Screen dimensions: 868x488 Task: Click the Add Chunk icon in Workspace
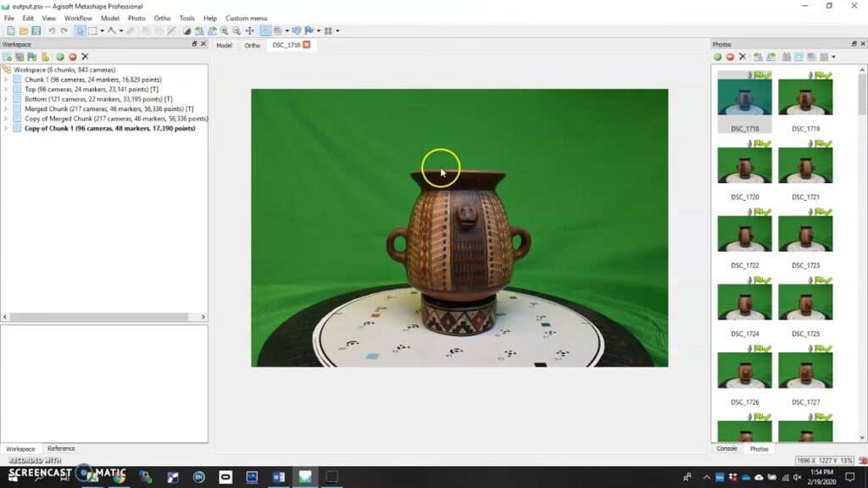click(8, 57)
